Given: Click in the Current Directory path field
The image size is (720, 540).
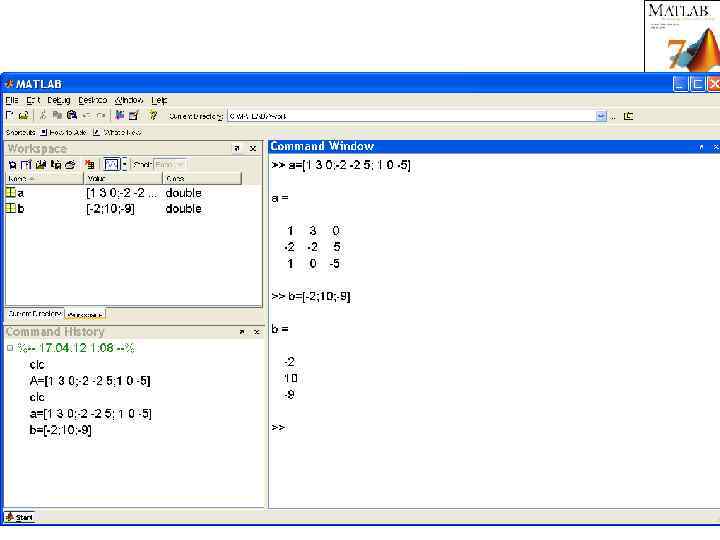Looking at the screenshot, I should pyautogui.click(x=411, y=116).
